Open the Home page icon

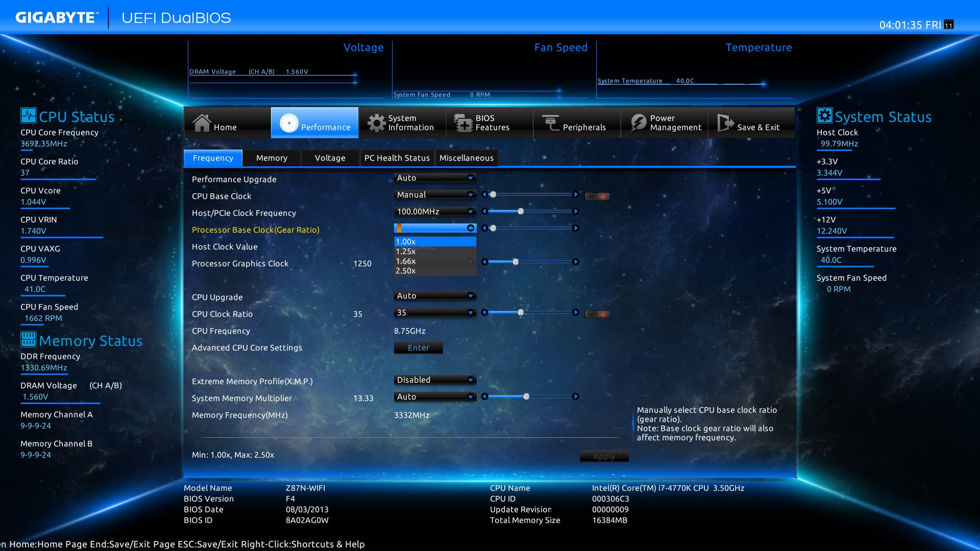pyautogui.click(x=202, y=123)
